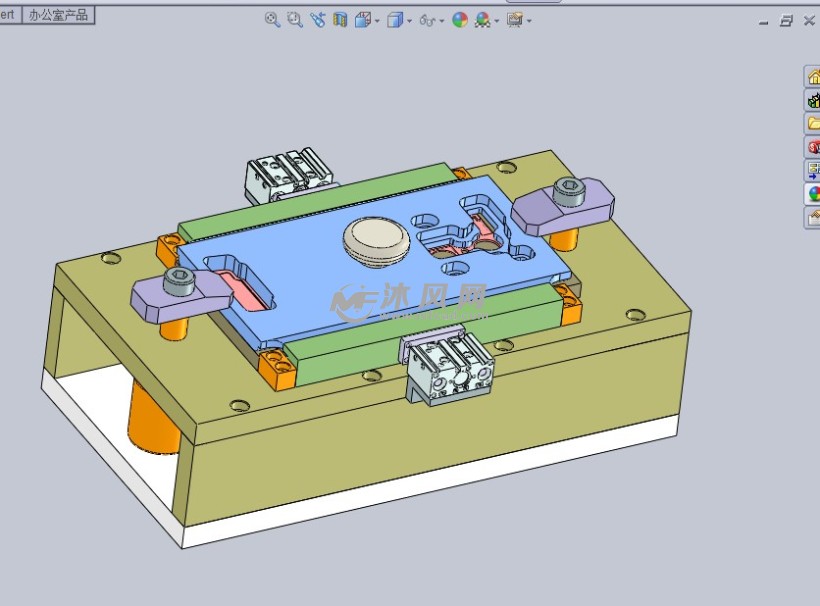
Task: Select the hex bolt on the left purple clamp
Action: [x=179, y=280]
